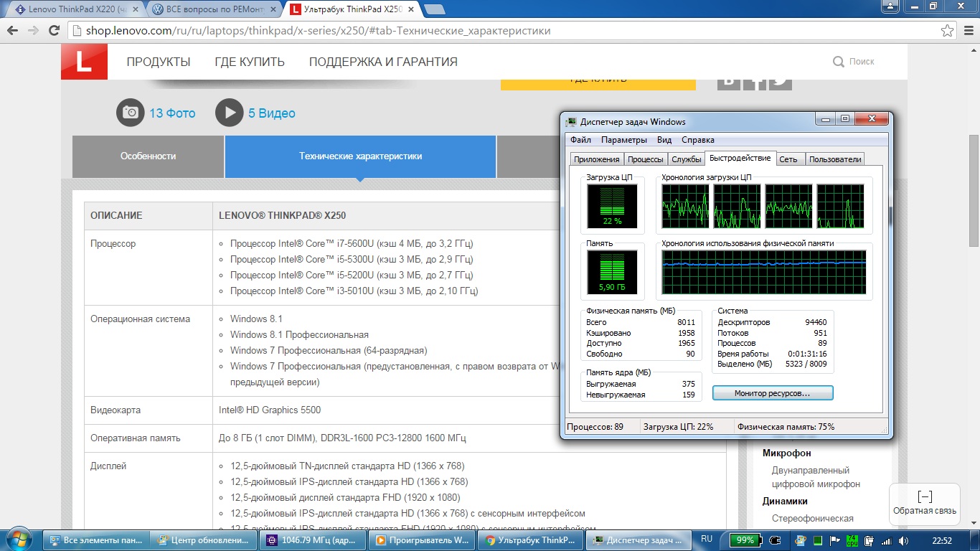Screen dimensions: 980x551
Task: Open the Chrome hamburger menu
Action: pyautogui.click(x=967, y=31)
